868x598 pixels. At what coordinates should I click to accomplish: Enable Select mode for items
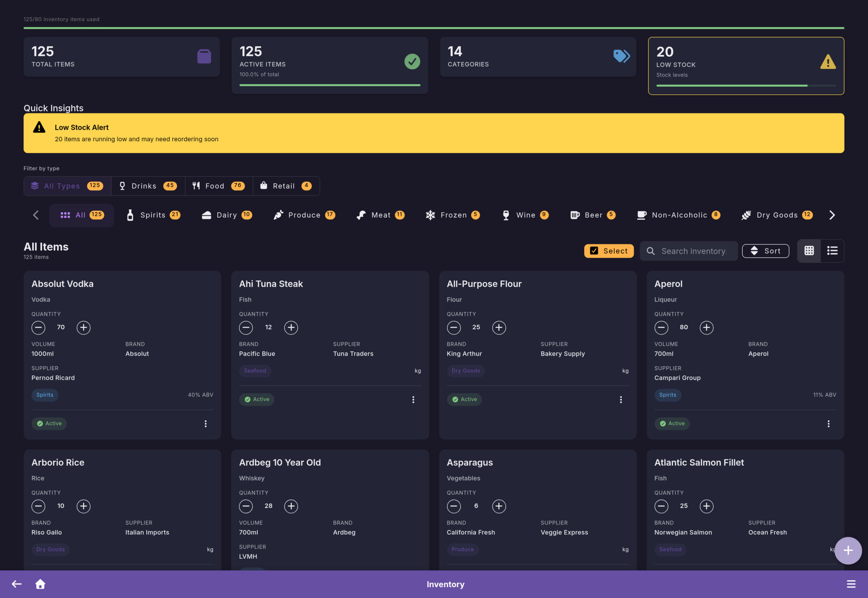coord(609,251)
